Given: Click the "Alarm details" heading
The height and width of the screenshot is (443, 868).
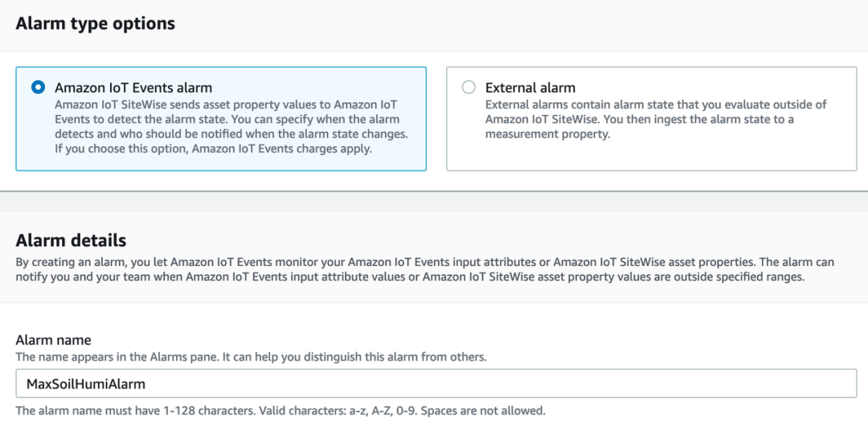Looking at the screenshot, I should tap(71, 240).
